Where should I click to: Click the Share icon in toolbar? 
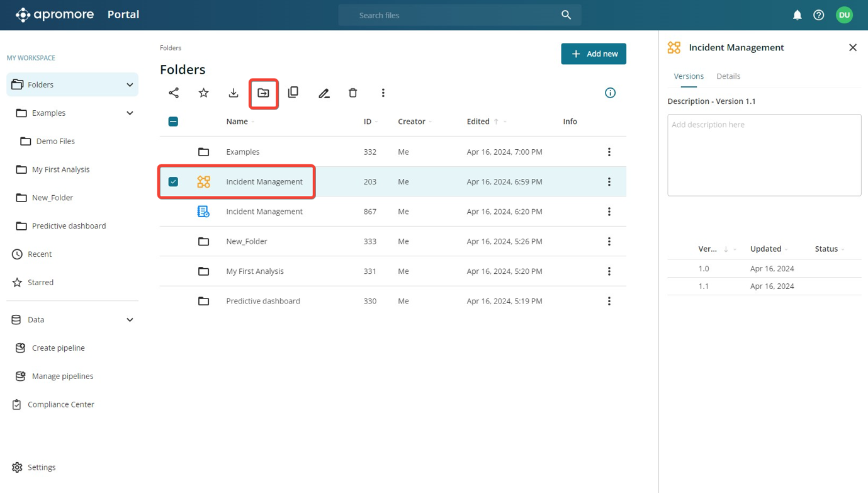pos(174,93)
